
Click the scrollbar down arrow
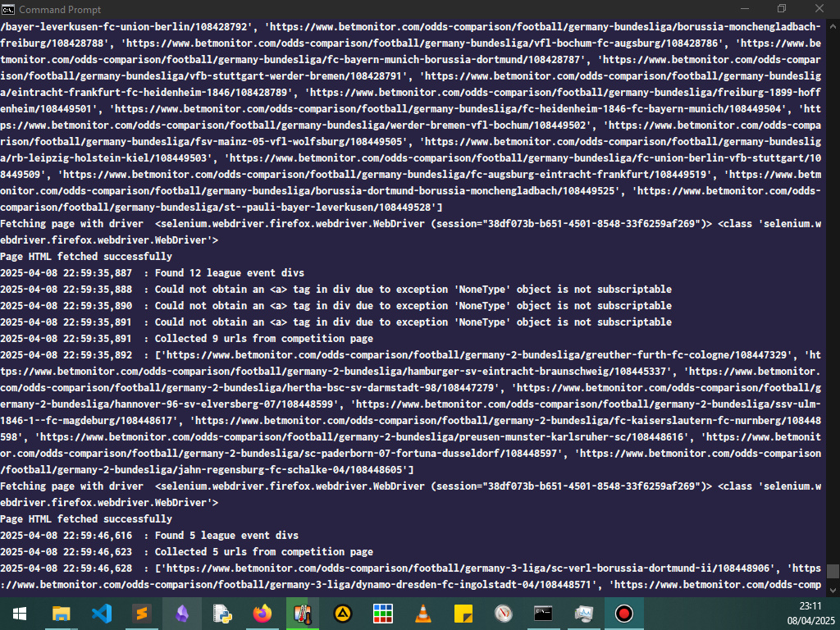[x=833, y=590]
